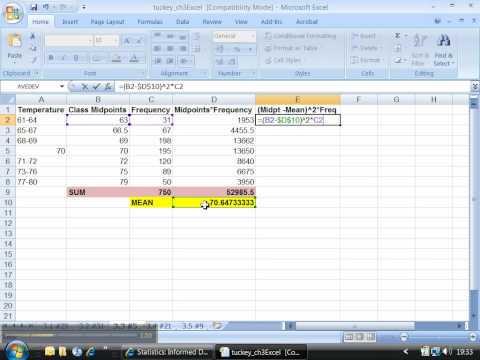
Task: Click the Format cells button
Action: 367,60
